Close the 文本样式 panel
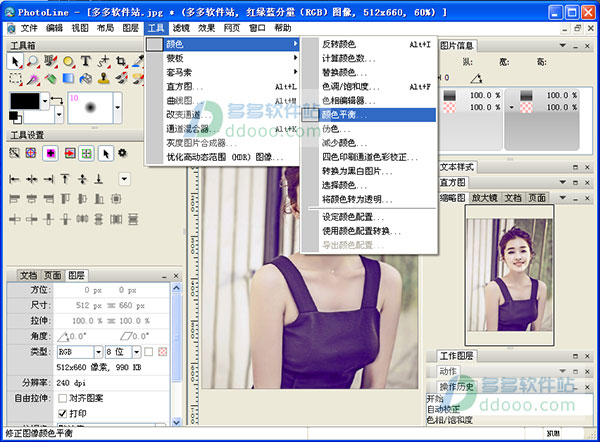The image size is (600, 442). click(x=587, y=167)
